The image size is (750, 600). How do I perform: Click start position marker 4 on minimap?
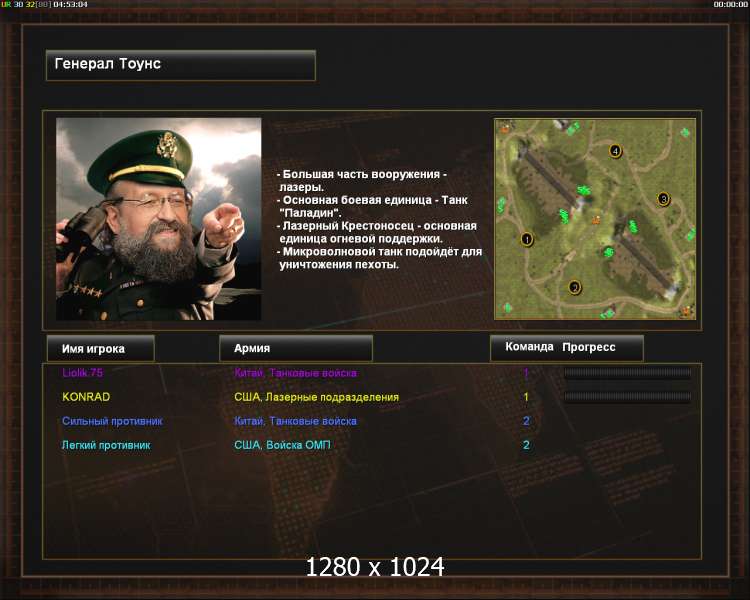pos(615,151)
